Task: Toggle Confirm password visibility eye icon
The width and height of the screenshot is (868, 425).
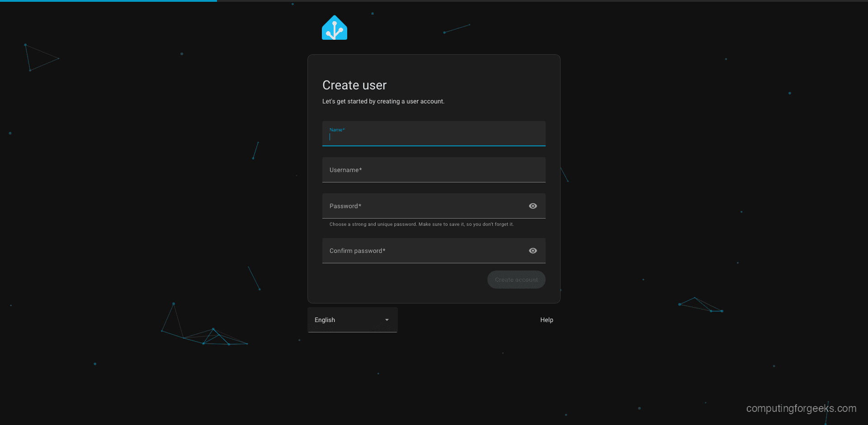Action: click(x=533, y=251)
